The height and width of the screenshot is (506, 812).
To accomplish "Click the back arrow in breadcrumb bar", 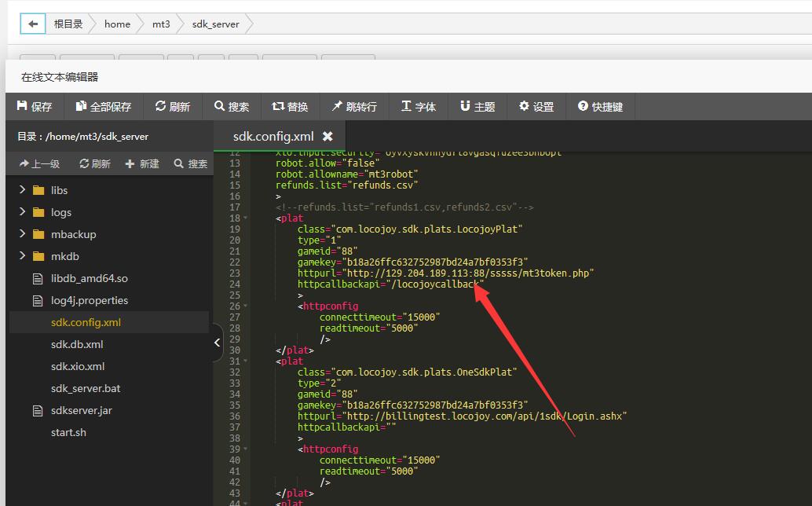I will [x=32, y=24].
